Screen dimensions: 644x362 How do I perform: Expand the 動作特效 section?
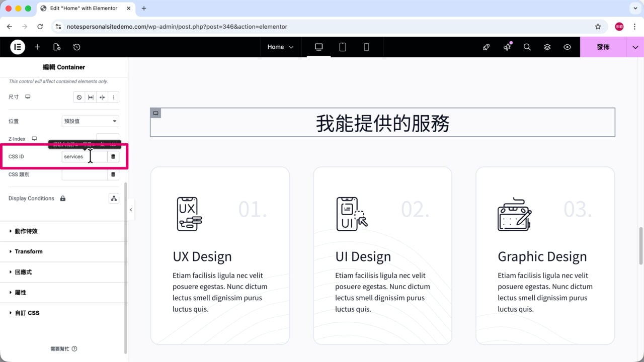coord(63,231)
